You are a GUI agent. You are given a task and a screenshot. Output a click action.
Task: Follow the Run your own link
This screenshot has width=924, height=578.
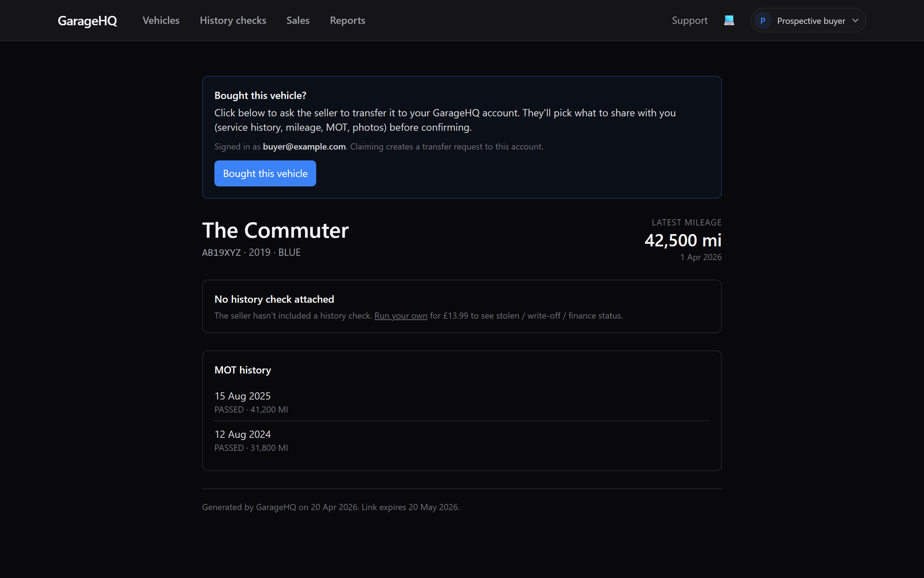point(401,316)
